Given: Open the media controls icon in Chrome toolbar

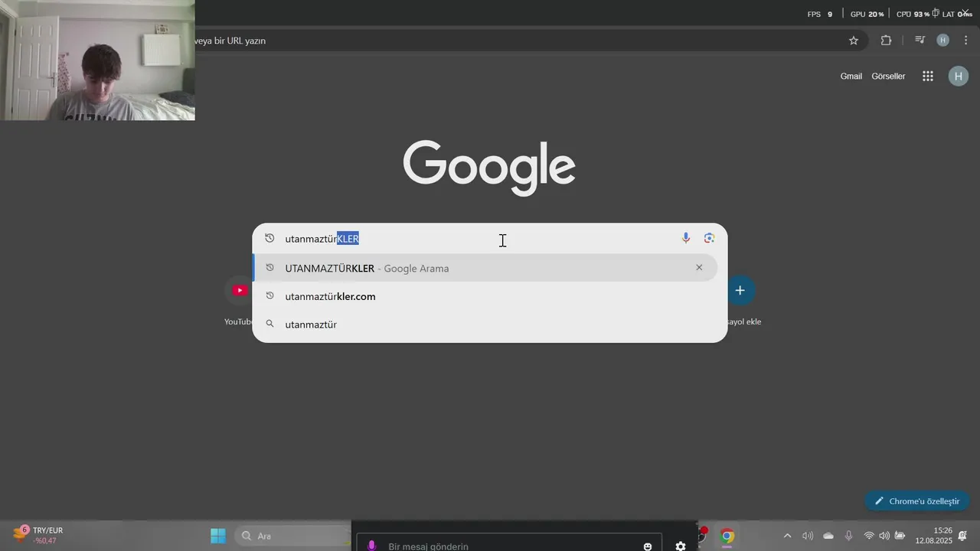Looking at the screenshot, I should (x=920, y=40).
